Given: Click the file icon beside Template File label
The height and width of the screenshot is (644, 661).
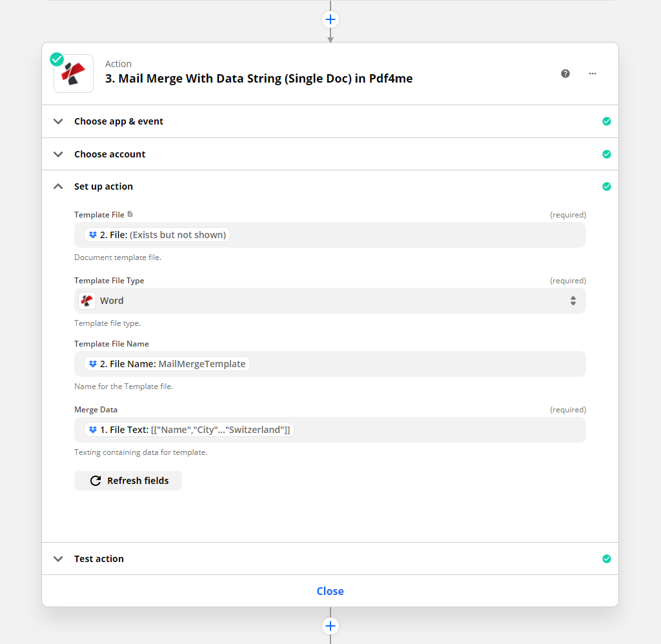Looking at the screenshot, I should click(130, 214).
